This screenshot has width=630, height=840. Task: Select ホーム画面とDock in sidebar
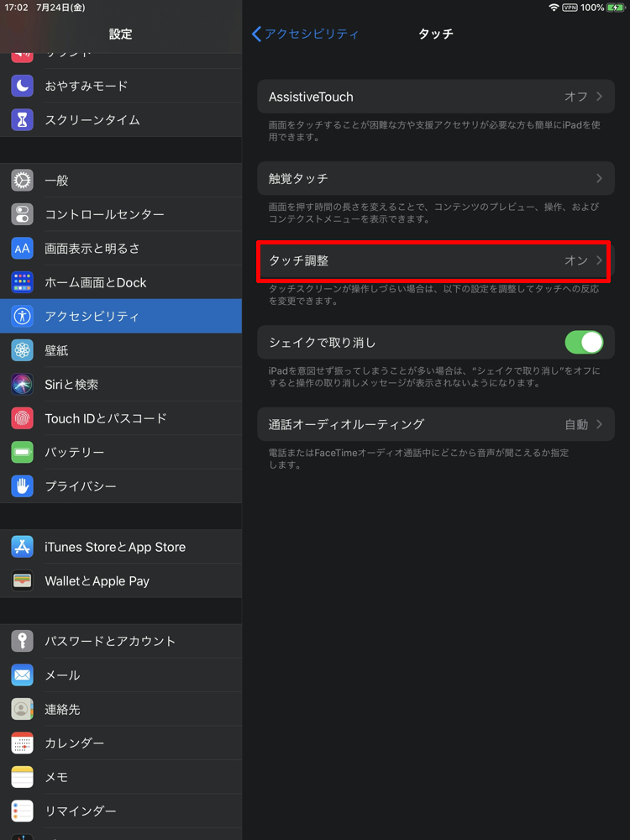120,282
